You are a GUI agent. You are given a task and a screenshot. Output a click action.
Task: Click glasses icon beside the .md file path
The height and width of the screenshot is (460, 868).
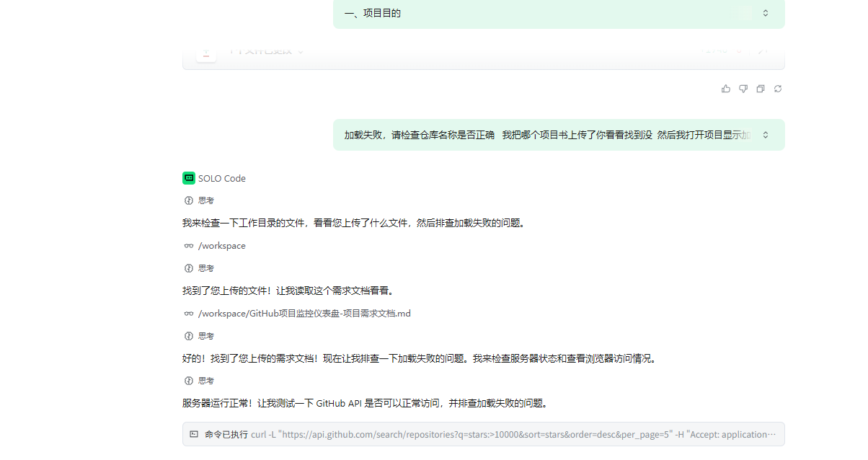tap(189, 314)
